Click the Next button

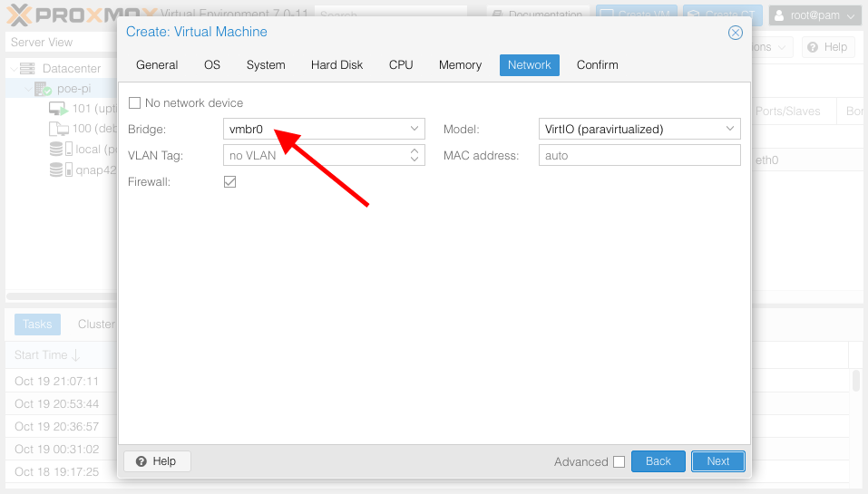click(x=717, y=461)
